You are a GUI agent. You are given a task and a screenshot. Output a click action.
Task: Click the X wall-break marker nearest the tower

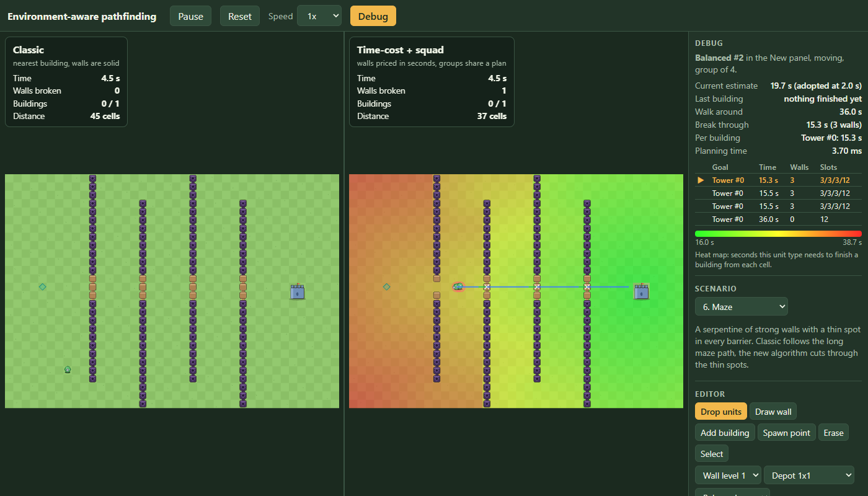coord(587,287)
